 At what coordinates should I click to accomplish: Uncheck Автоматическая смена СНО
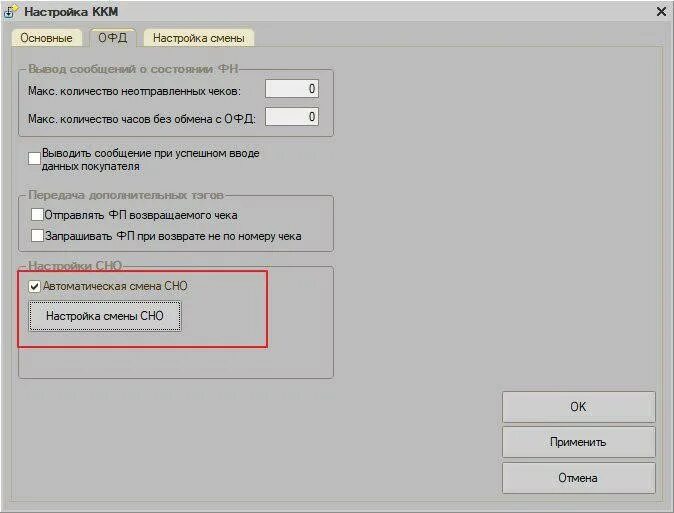tap(34, 286)
